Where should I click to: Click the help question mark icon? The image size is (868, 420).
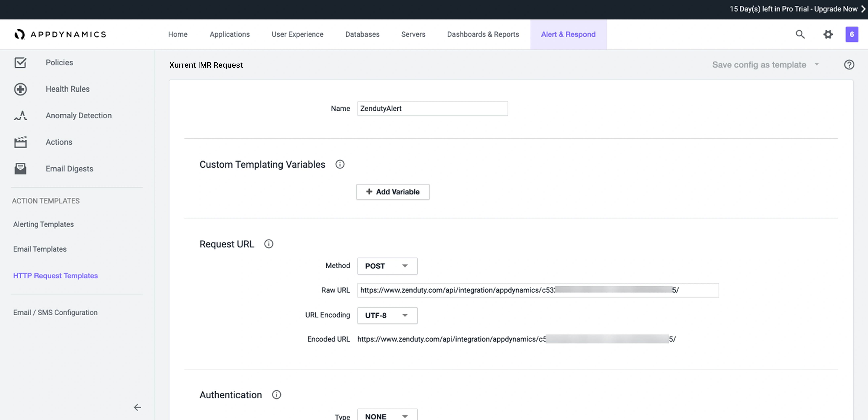pyautogui.click(x=849, y=65)
